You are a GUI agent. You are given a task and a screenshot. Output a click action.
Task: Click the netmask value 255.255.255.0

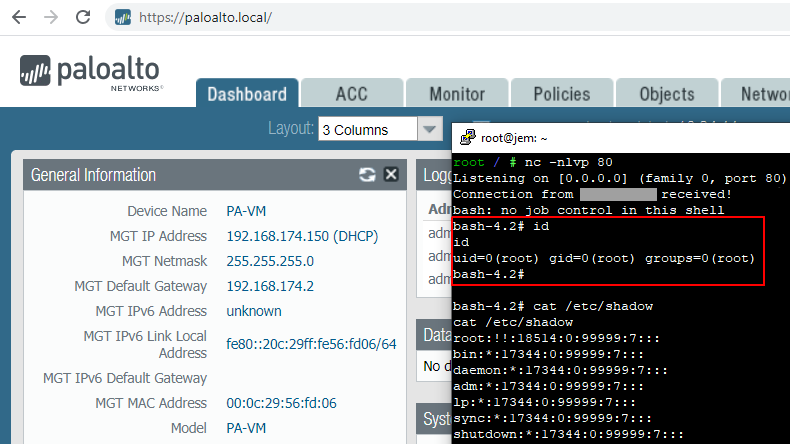[270, 261]
